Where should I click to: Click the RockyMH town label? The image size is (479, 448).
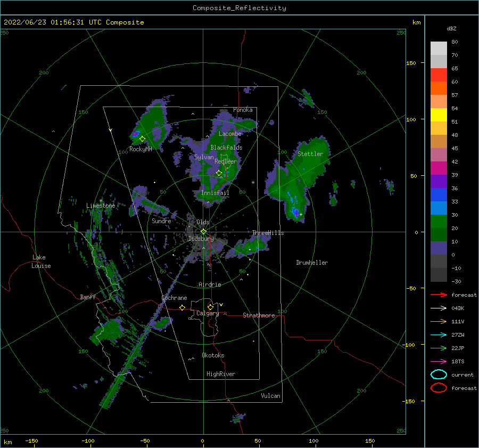(141, 149)
